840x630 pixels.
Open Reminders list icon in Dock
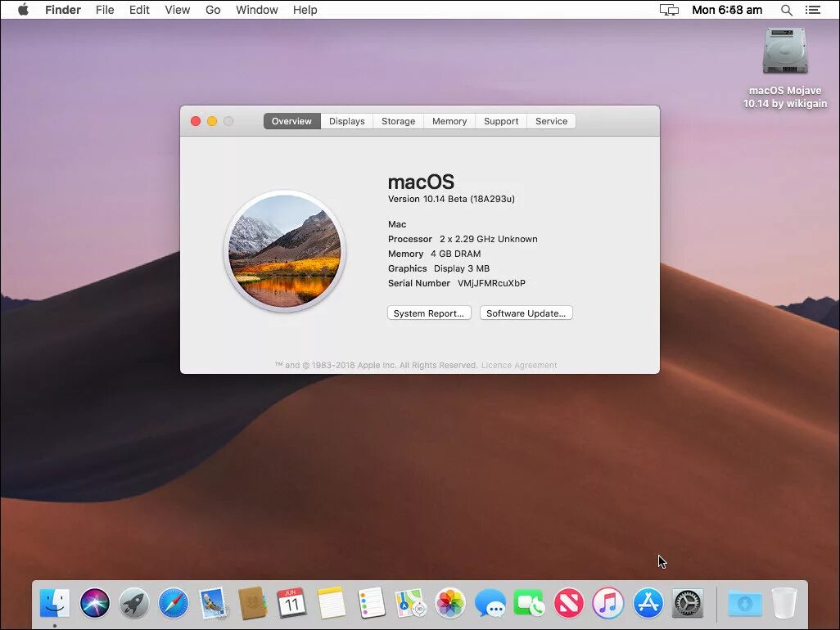[371, 603]
